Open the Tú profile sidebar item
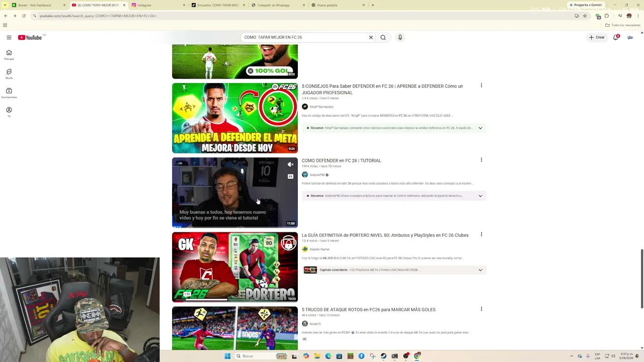 (9, 112)
